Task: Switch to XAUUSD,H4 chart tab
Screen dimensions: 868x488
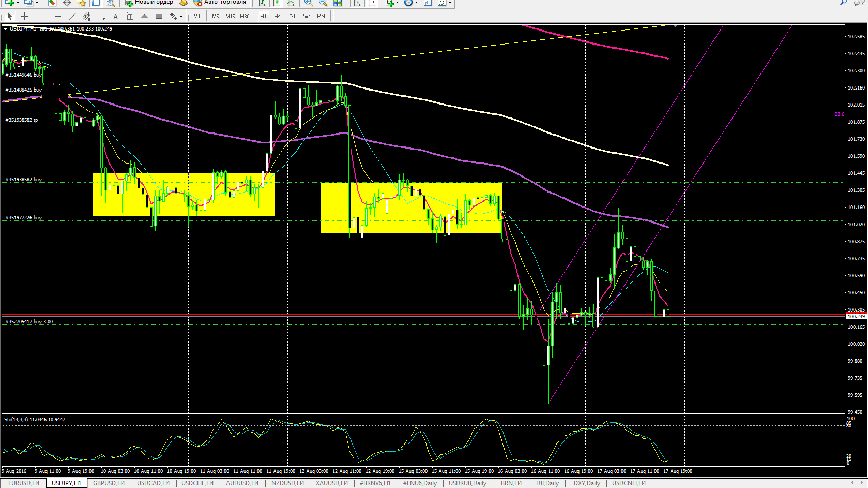Action: point(332,483)
